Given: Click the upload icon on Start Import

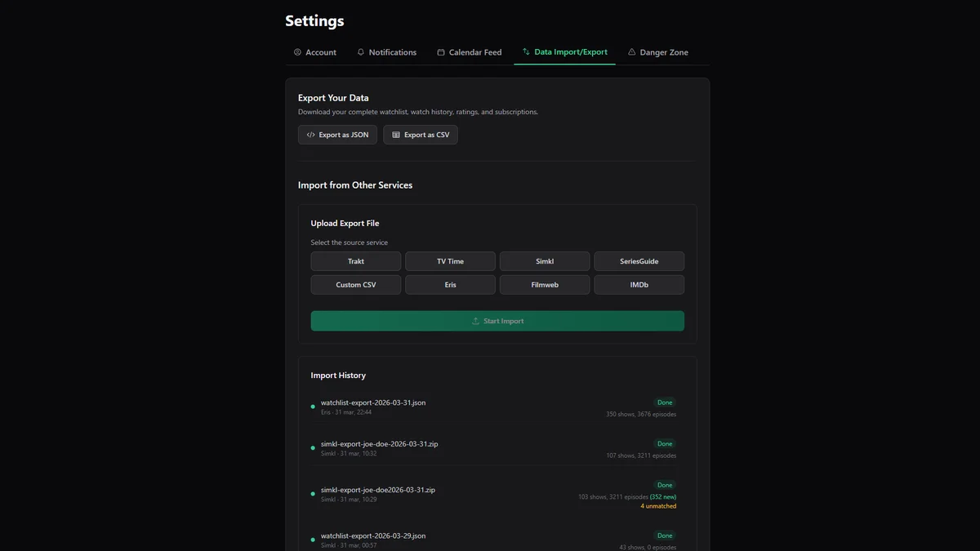Looking at the screenshot, I should click(x=475, y=321).
